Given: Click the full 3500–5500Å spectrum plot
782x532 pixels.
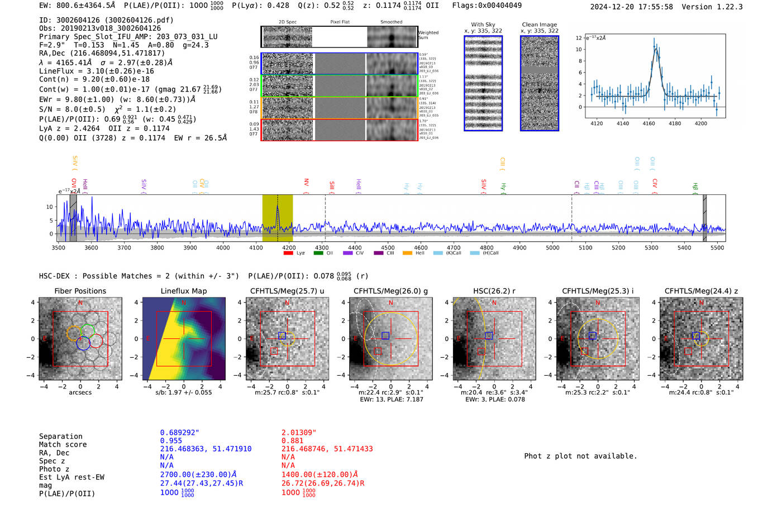Looking at the screenshot, I should point(392,218).
